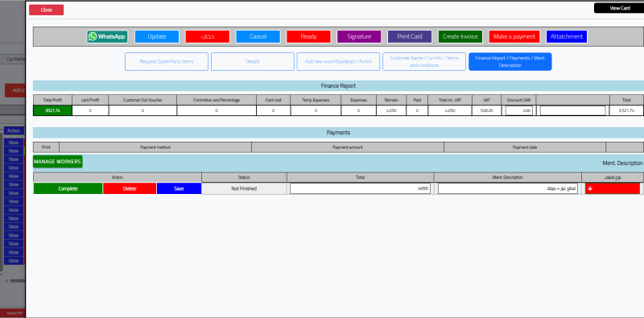Click the Create Invoice button
Viewport: 644px width, 318px height.
(x=460, y=36)
